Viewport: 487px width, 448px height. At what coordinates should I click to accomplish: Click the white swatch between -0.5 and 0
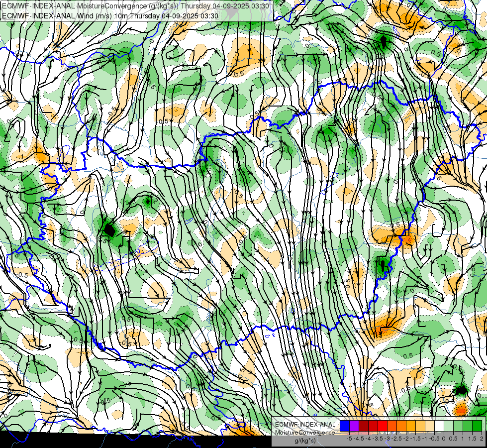439,426
